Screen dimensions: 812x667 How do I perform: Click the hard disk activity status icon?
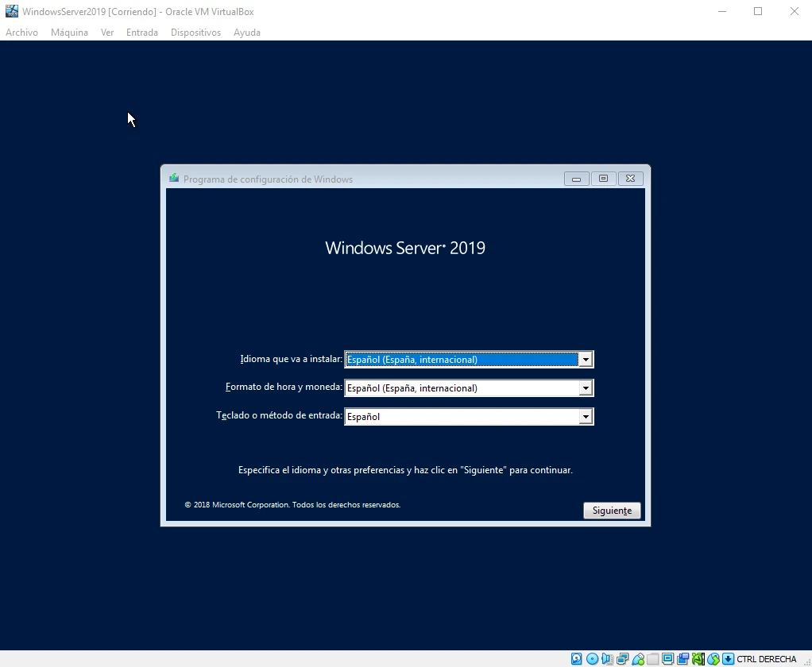(576, 659)
